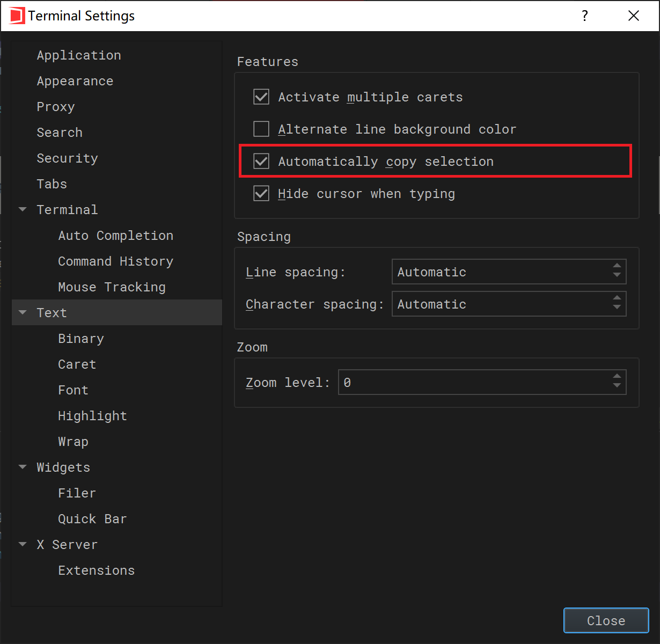The height and width of the screenshot is (644, 660).
Task: Enable Alternate line background color
Action: 261,129
